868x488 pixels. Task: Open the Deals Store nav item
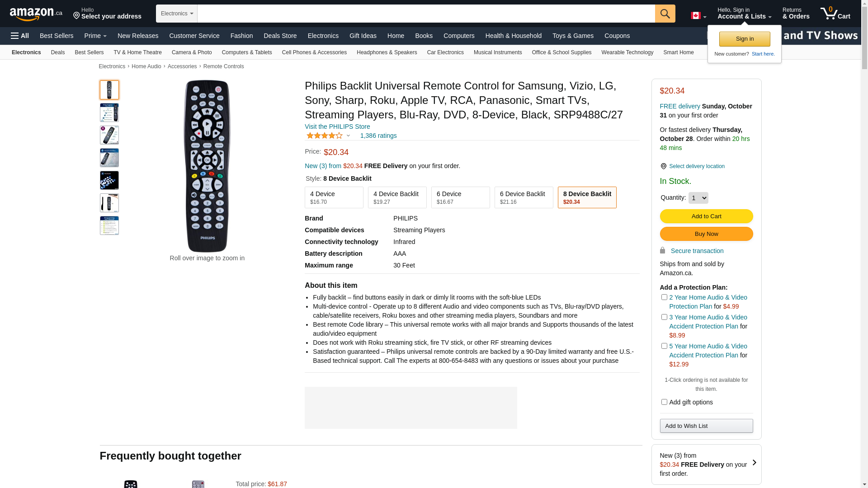tap(280, 36)
